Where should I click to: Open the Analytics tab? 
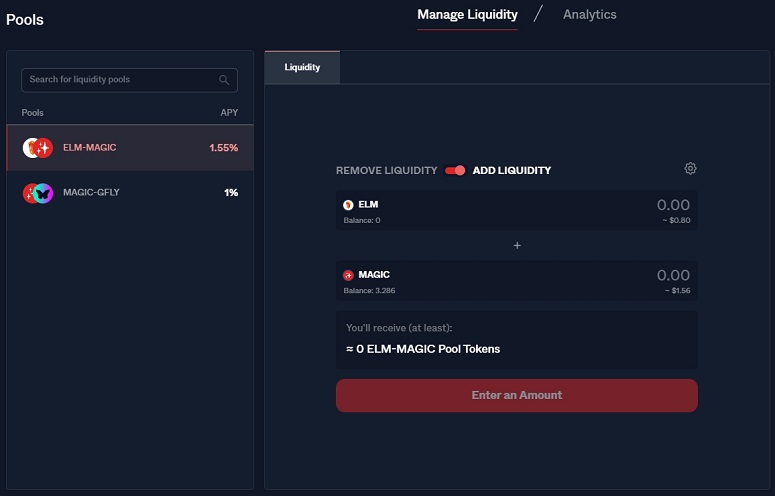coord(590,15)
